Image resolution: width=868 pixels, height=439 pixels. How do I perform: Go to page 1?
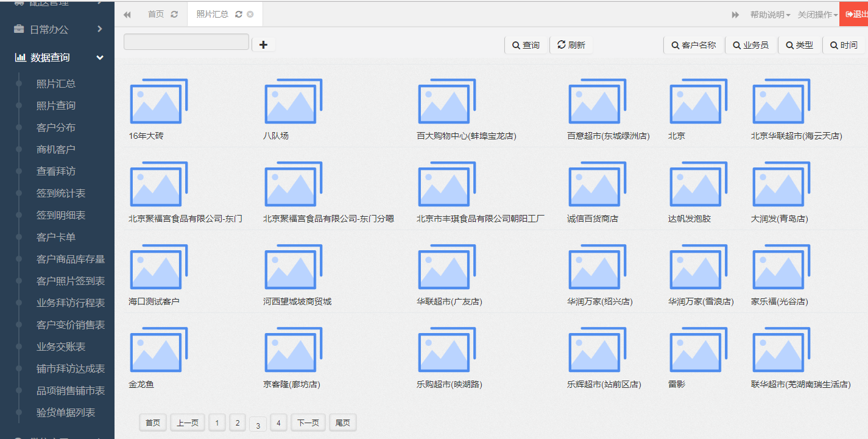[217, 423]
